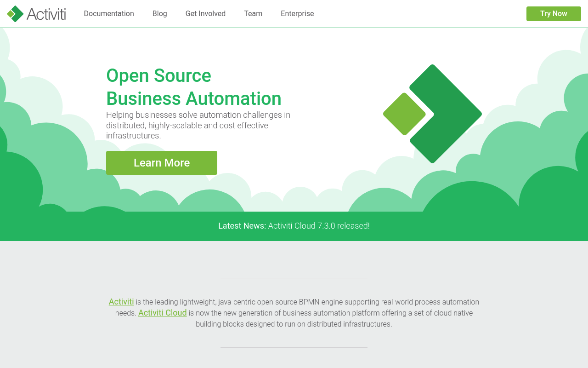Open the Enterprise nav link
588x368 pixels.
(297, 14)
